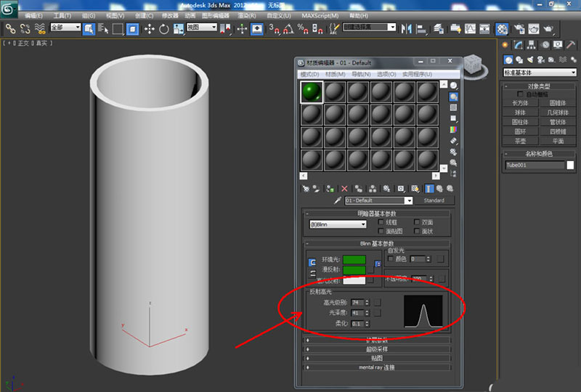581x392 pixels.
Task: Select the green material sample sphere
Action: coord(312,91)
